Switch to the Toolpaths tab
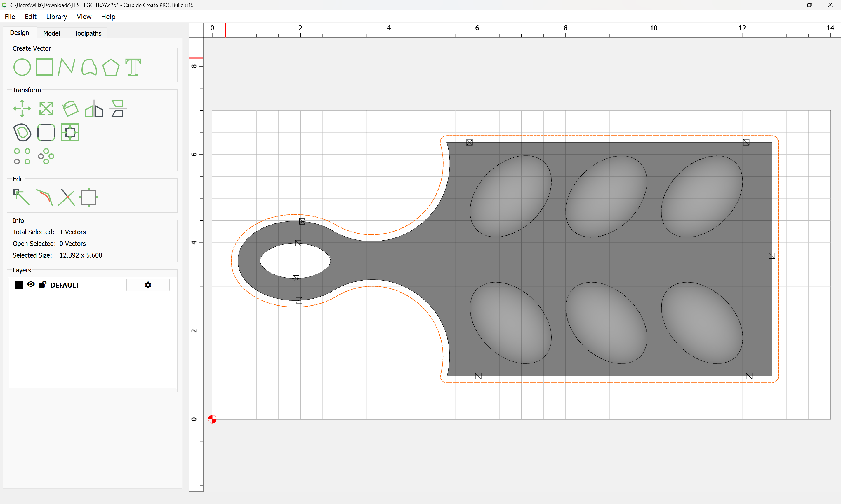Screen dimensions: 841x504 pyautogui.click(x=88, y=33)
